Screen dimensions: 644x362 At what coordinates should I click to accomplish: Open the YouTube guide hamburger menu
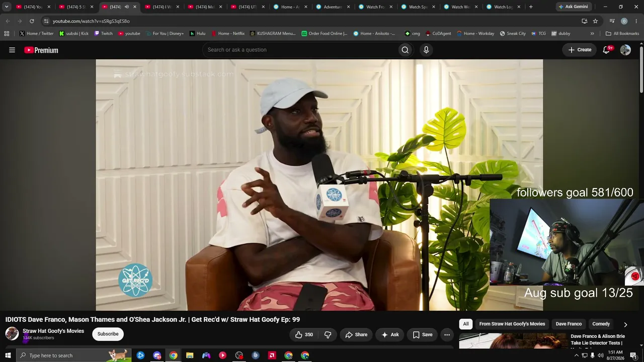tap(12, 50)
